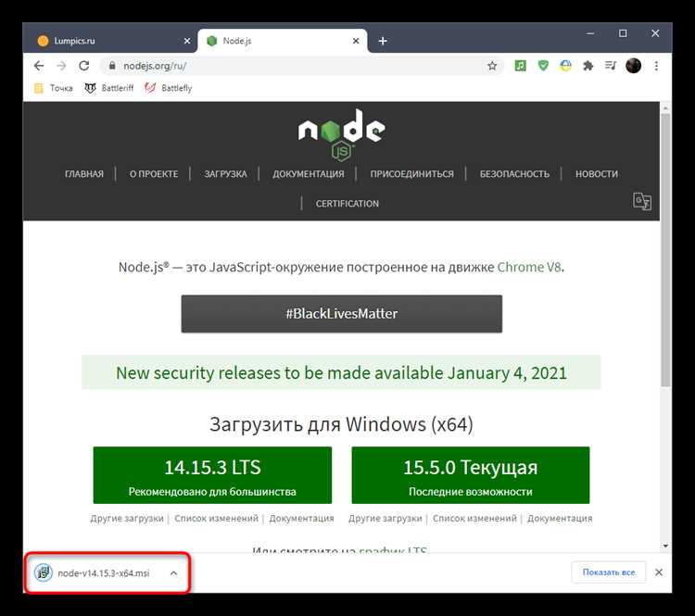Click the Node.js logo
Viewport: 695px width, 616px height.
(x=342, y=134)
